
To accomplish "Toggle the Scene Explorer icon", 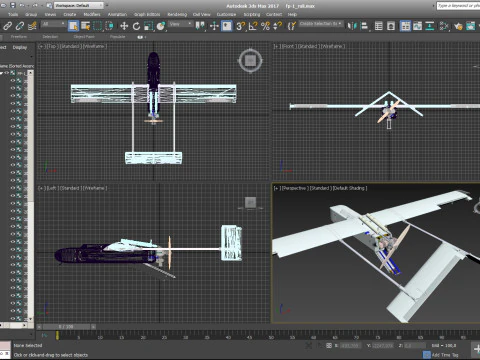I will pyautogui.click(x=379, y=26).
